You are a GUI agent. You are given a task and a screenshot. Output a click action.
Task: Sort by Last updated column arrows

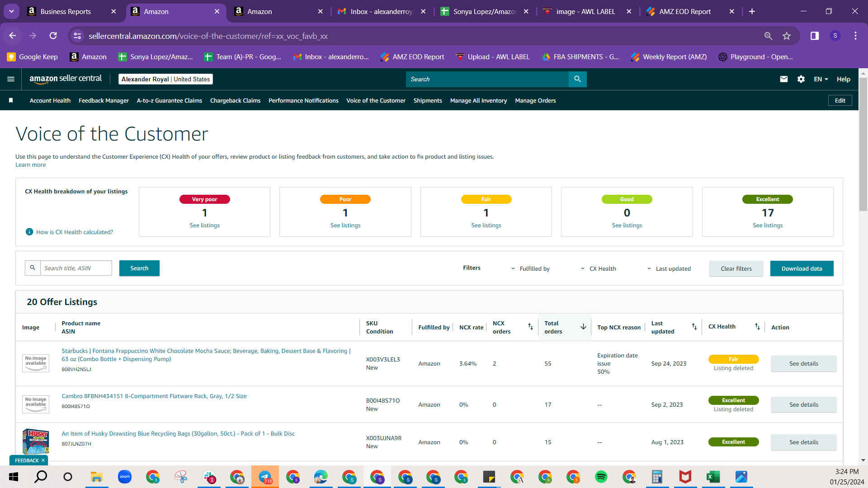(x=694, y=327)
